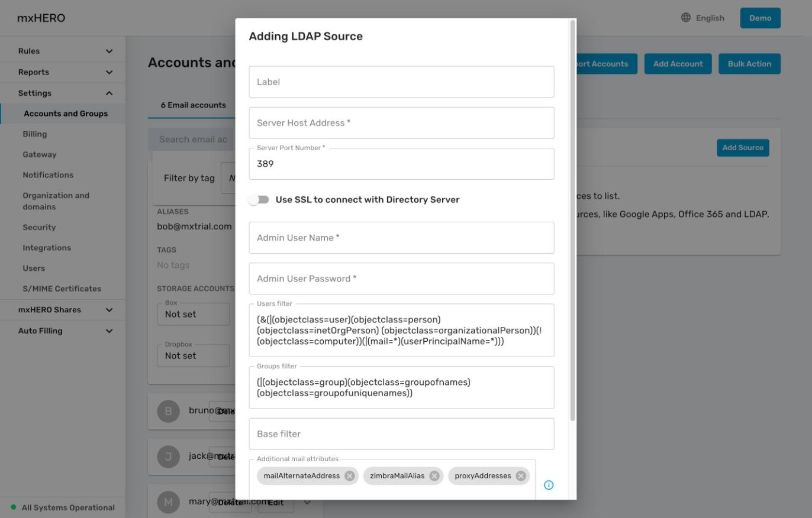Collapse the Settings menu section
The height and width of the screenshot is (518, 812).
[62, 93]
